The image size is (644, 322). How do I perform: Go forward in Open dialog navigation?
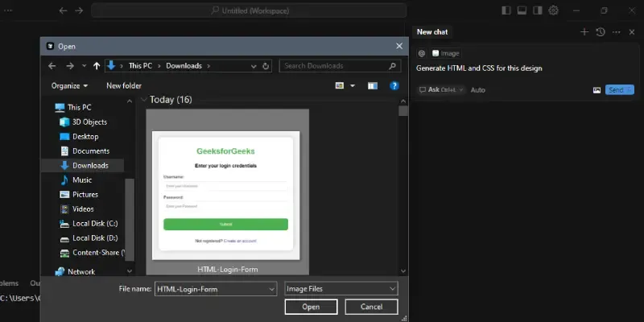[70, 66]
